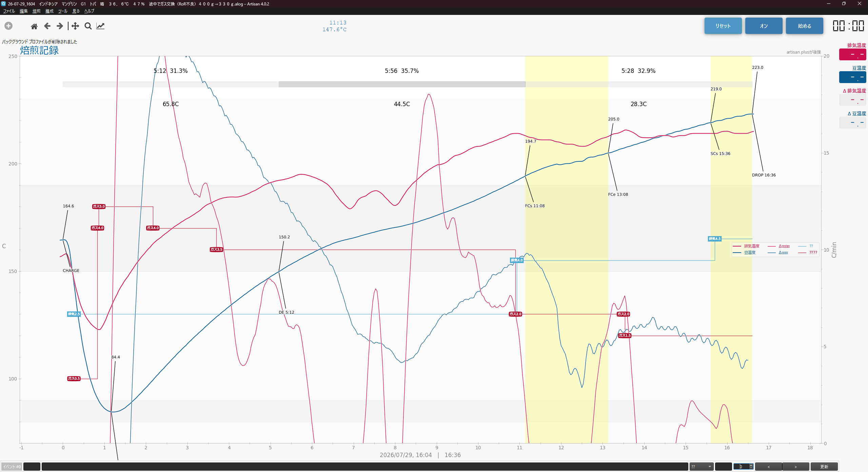Click the 00:00 timer display

coord(848,26)
